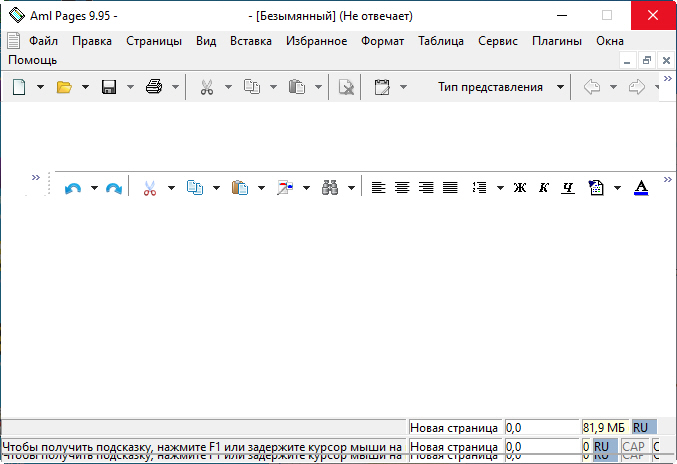Click the CAP status bar indicator
The height and width of the screenshot is (464, 677).
tap(633, 447)
